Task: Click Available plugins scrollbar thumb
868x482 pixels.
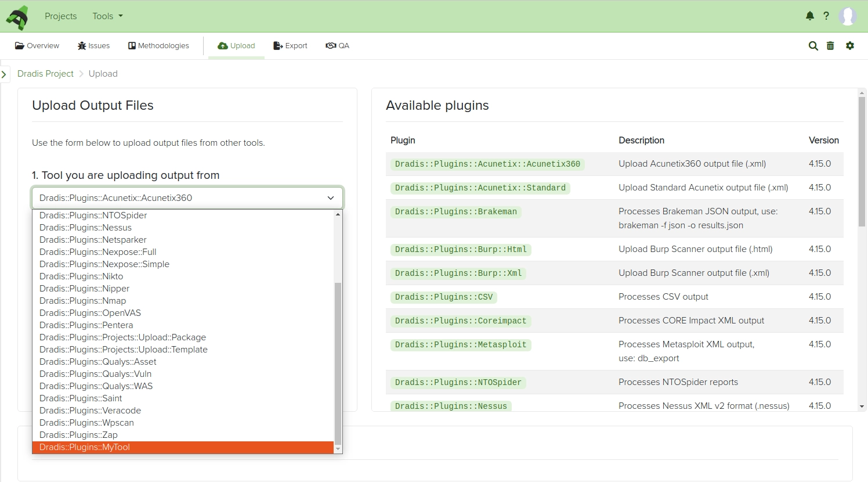Action: tap(862, 161)
